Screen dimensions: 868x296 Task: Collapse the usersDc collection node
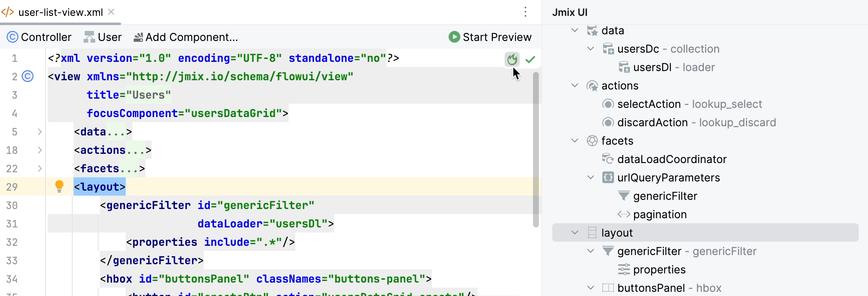tap(591, 48)
